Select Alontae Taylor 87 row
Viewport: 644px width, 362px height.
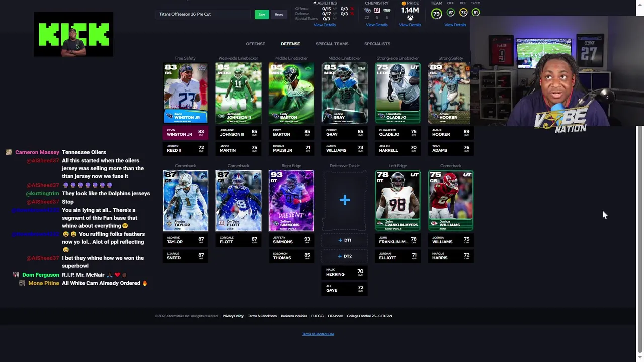tap(185, 240)
